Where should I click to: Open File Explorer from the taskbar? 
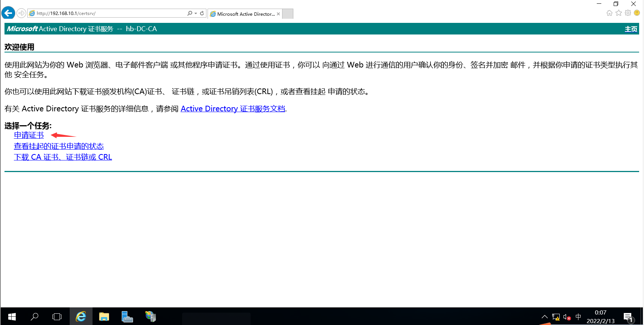pyautogui.click(x=104, y=317)
